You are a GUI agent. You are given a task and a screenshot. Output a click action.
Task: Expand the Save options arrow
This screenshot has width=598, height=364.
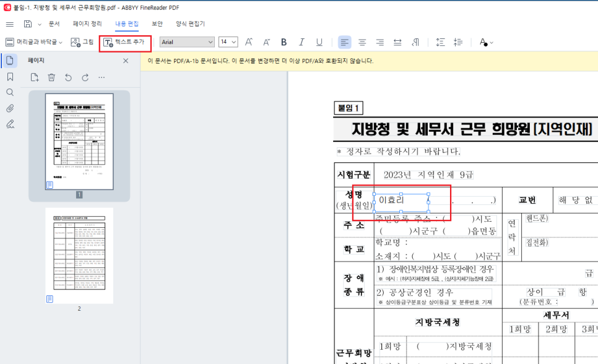pos(39,24)
